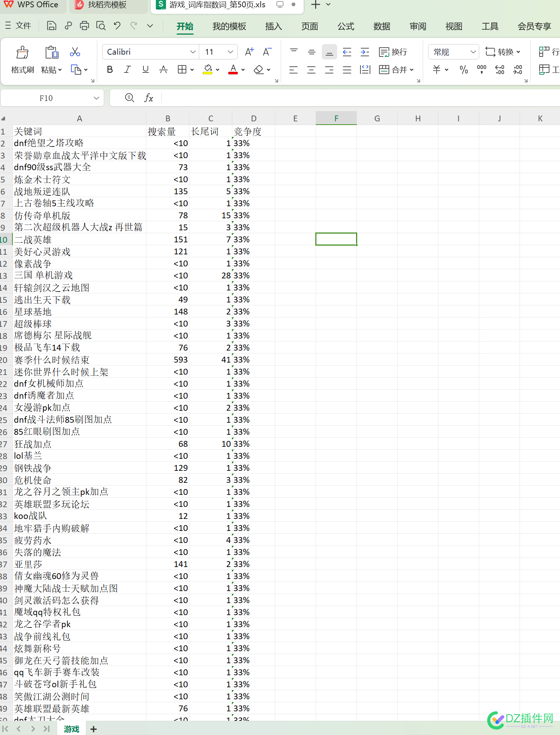Increase indent icon
The height and width of the screenshot is (735, 560).
(x=365, y=52)
